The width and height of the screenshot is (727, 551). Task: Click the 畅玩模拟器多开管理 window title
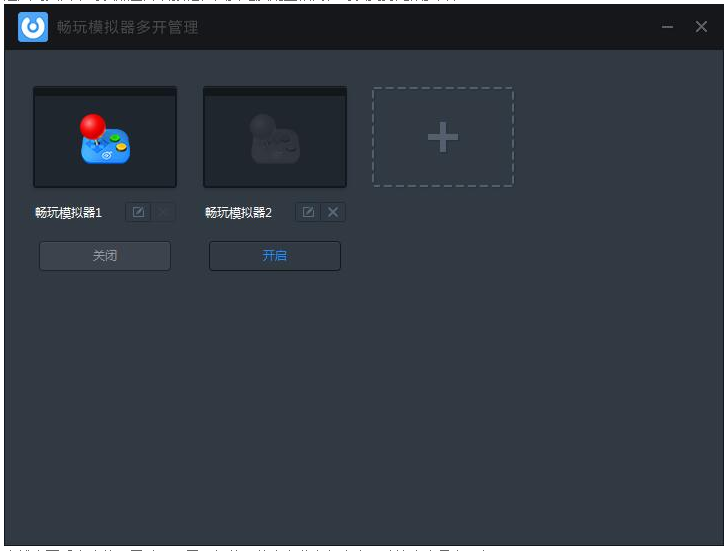click(128, 27)
